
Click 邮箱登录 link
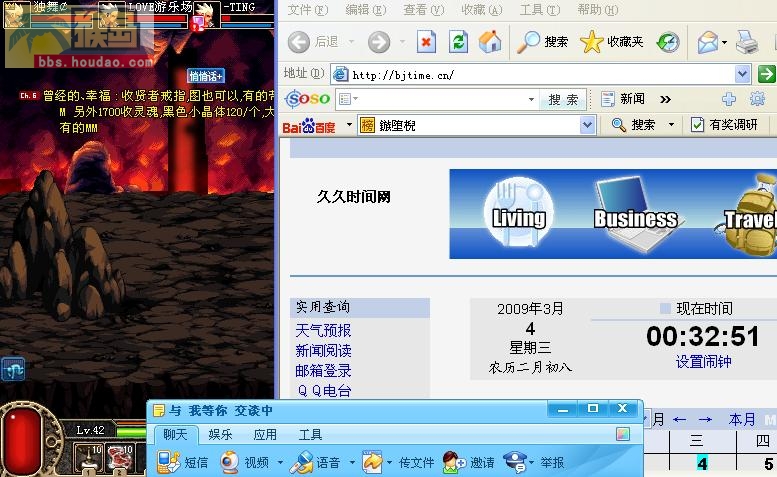pyautogui.click(x=323, y=371)
